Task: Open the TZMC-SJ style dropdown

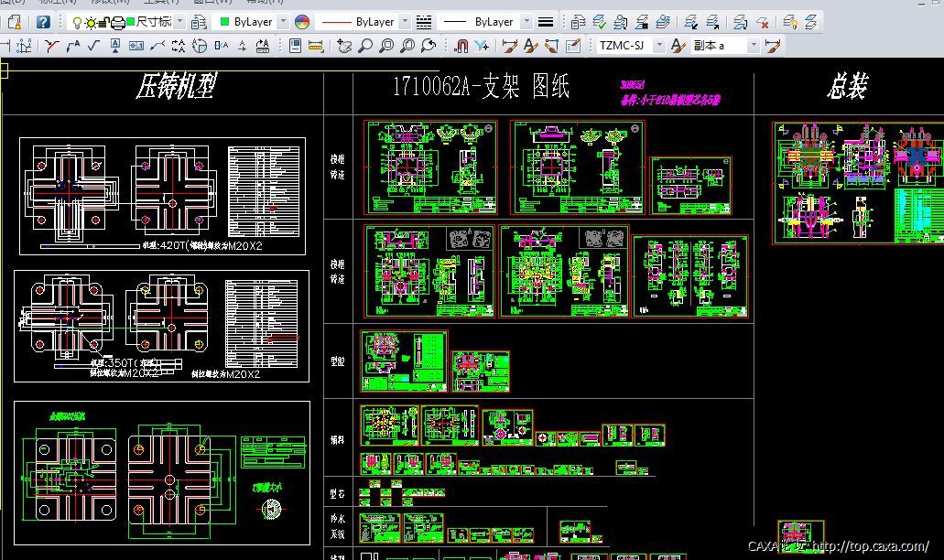Action: [x=659, y=45]
